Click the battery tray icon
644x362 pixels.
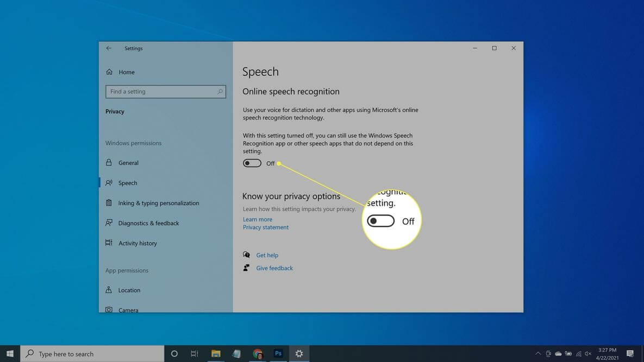[568, 353]
